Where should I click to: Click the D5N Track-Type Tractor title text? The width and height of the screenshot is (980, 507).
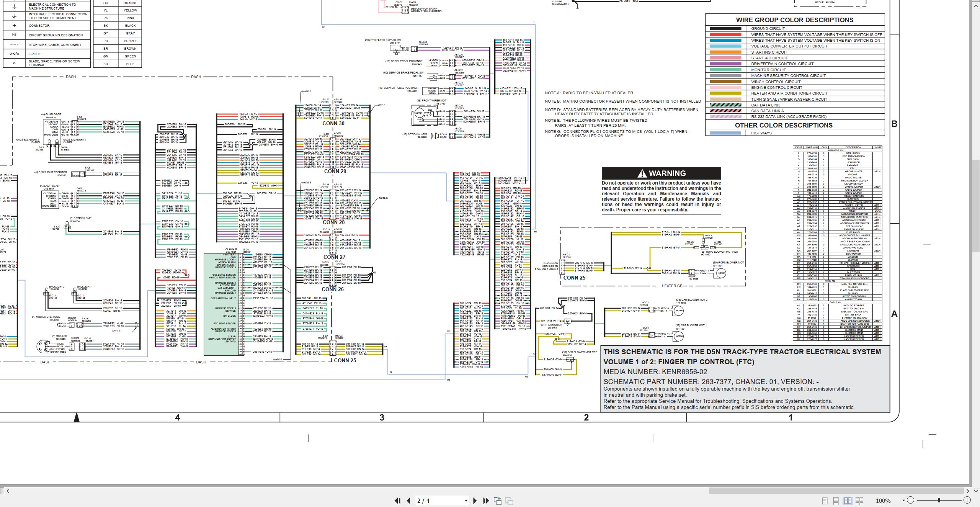(x=742, y=352)
